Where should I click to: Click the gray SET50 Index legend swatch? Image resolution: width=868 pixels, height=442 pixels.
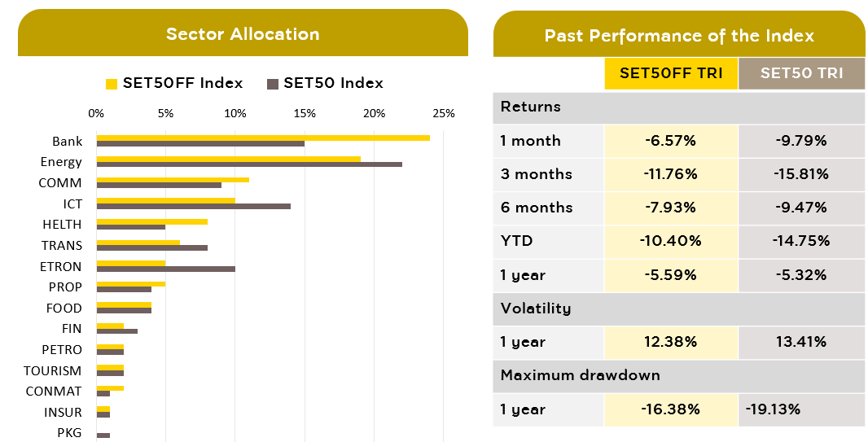273,84
